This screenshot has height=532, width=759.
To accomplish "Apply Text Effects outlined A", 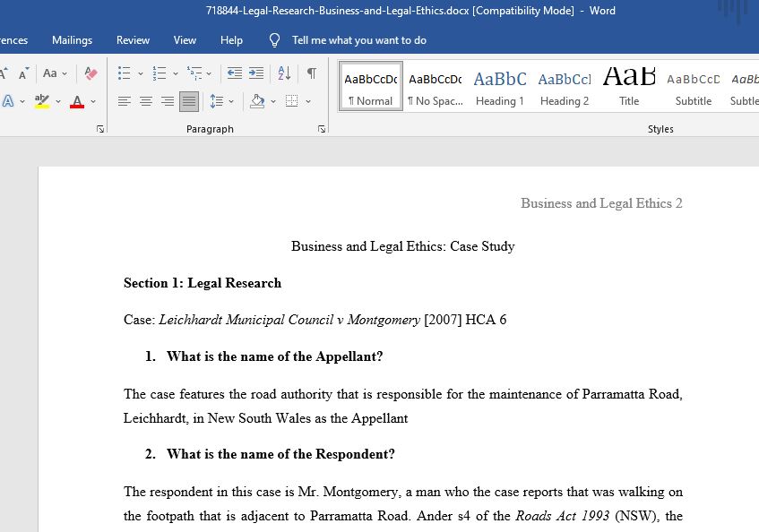I will click(x=8, y=101).
